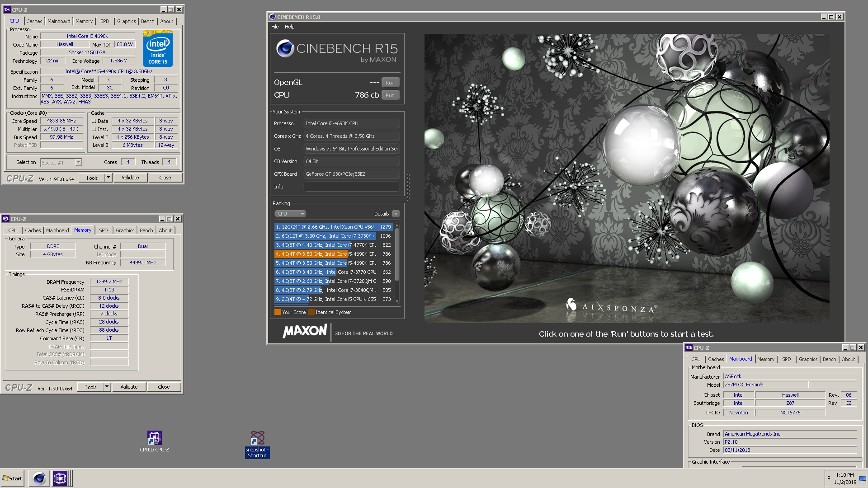Screen dimensions: 868x488
Task: Expand ranking Details arrow button
Action: tap(396, 214)
